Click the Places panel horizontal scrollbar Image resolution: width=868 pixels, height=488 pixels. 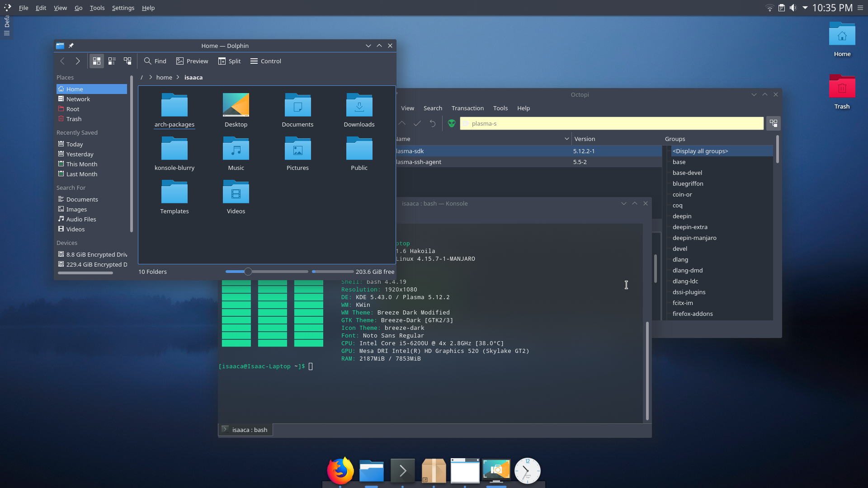[85, 273]
